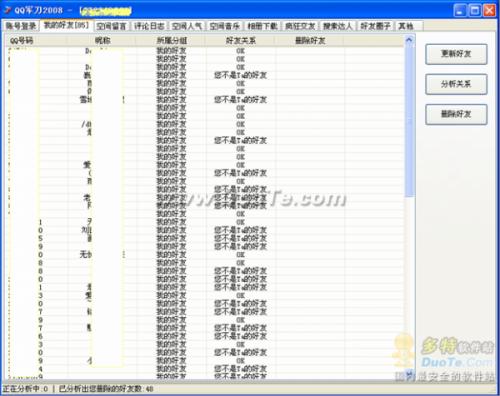Click the 已分析出您删除的好友数:48 status text
The height and width of the screenshot is (396, 500).
(x=106, y=389)
